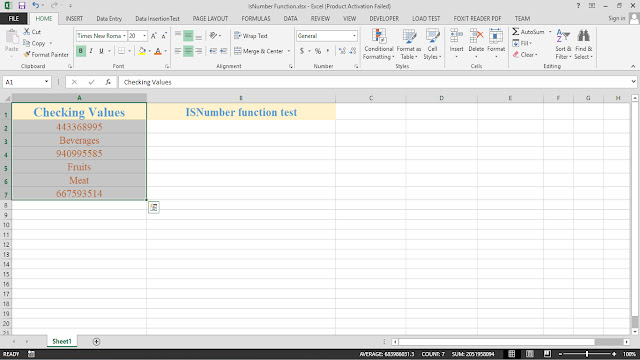The height and width of the screenshot is (360, 640).
Task: Expand the Name Box dropdown arrow
Action: click(x=46, y=82)
